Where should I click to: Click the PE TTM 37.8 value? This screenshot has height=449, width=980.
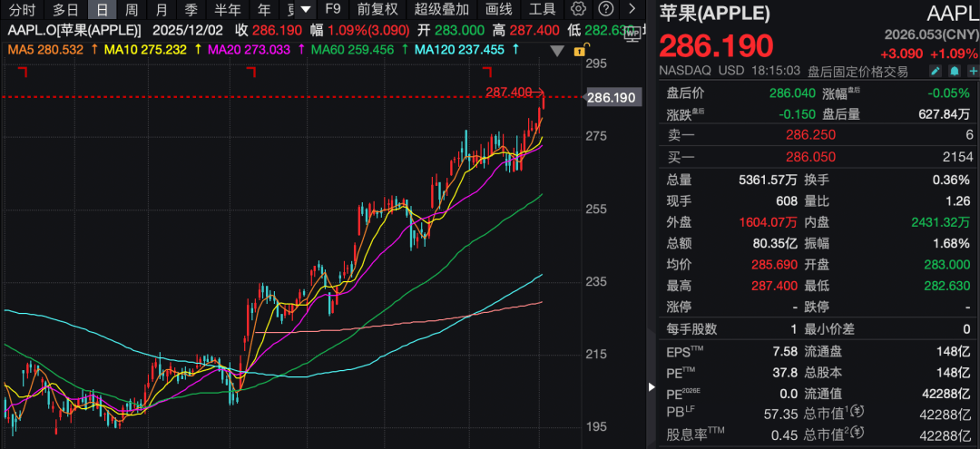(785, 373)
